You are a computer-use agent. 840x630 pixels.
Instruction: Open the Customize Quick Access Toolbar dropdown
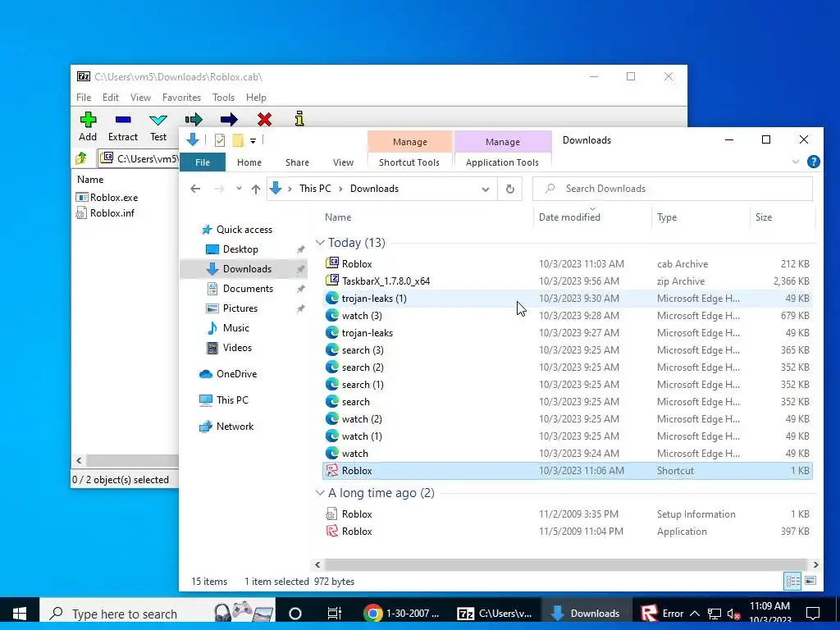(253, 141)
